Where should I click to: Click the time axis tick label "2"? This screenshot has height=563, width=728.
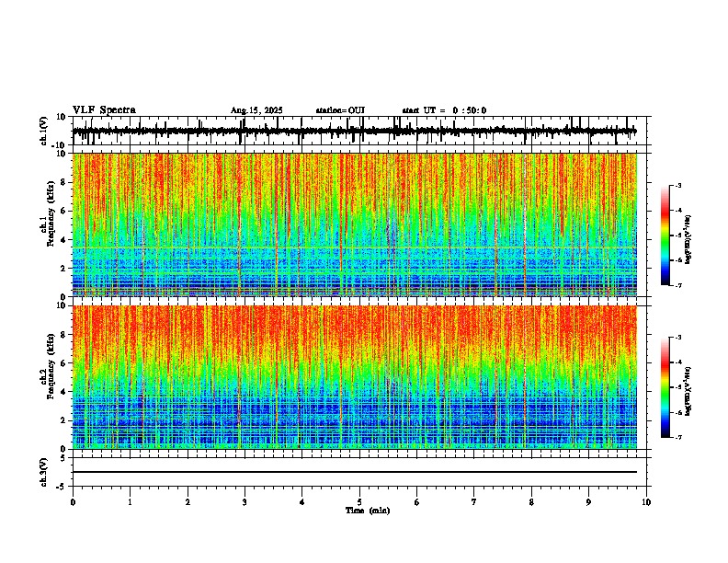pos(188,502)
